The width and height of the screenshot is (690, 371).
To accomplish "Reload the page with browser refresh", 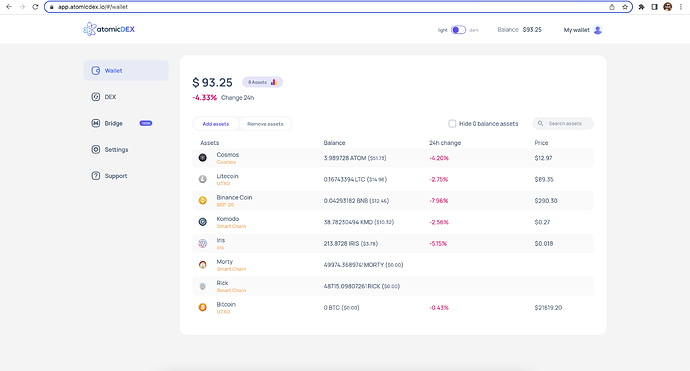I will click(36, 7).
